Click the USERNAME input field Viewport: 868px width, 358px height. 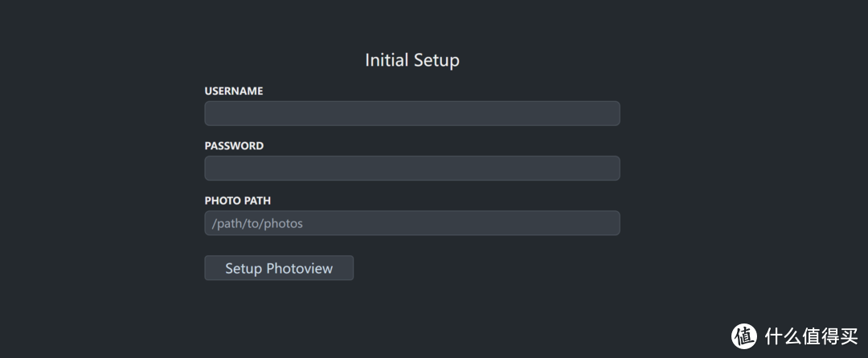click(x=411, y=113)
